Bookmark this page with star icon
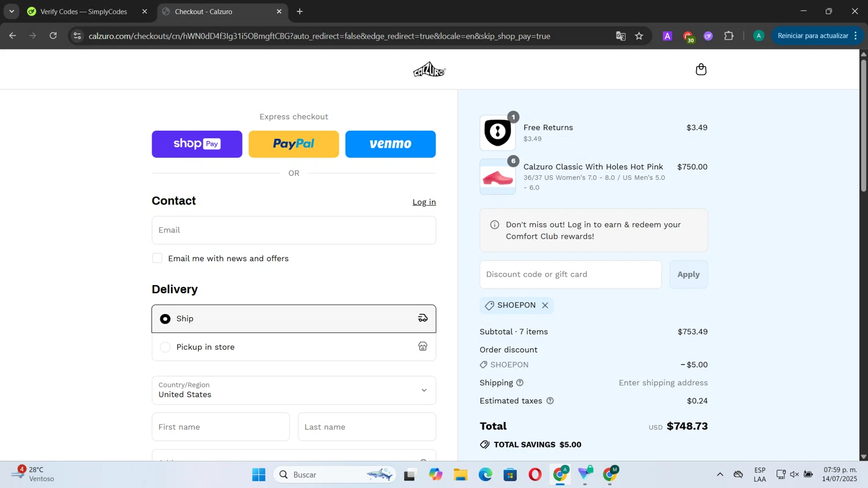The image size is (868, 488). (639, 36)
